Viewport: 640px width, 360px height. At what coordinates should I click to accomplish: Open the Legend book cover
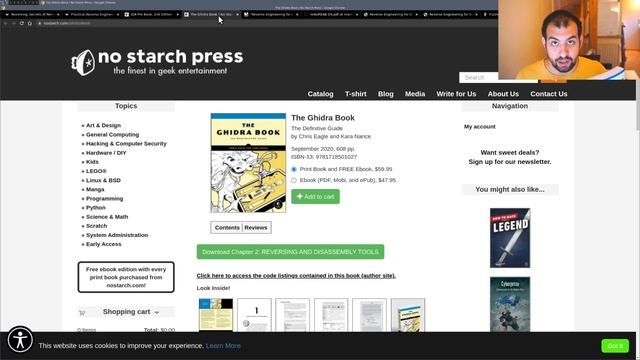tap(510, 238)
